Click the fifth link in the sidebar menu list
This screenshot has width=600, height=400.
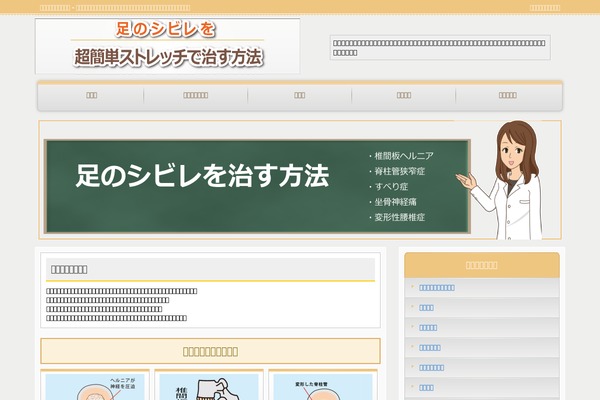tap(432, 367)
